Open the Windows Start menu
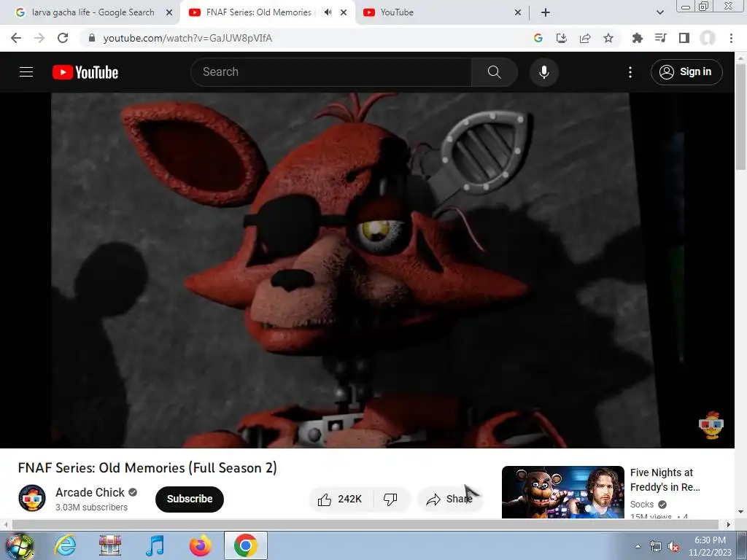Image resolution: width=747 pixels, height=560 pixels. click(x=19, y=545)
